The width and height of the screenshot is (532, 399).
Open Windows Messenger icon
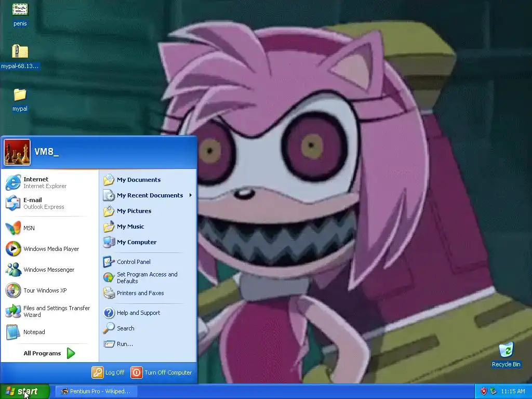pyautogui.click(x=13, y=270)
